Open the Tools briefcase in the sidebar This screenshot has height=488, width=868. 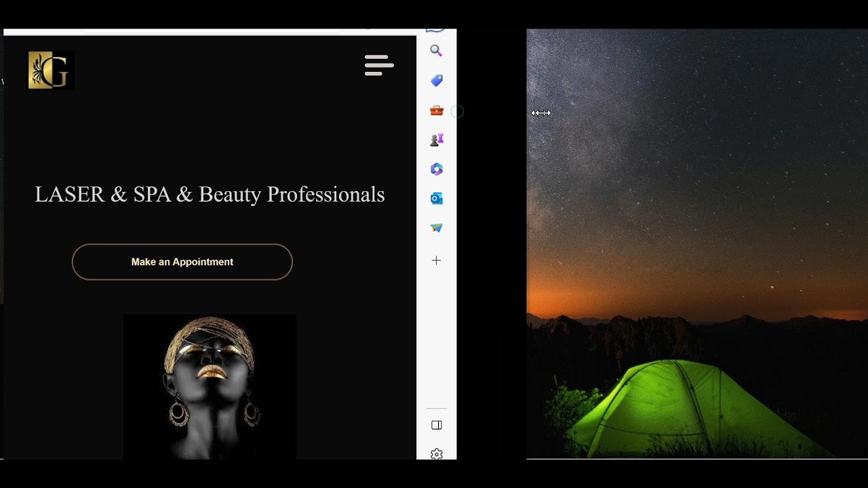pyautogui.click(x=436, y=110)
